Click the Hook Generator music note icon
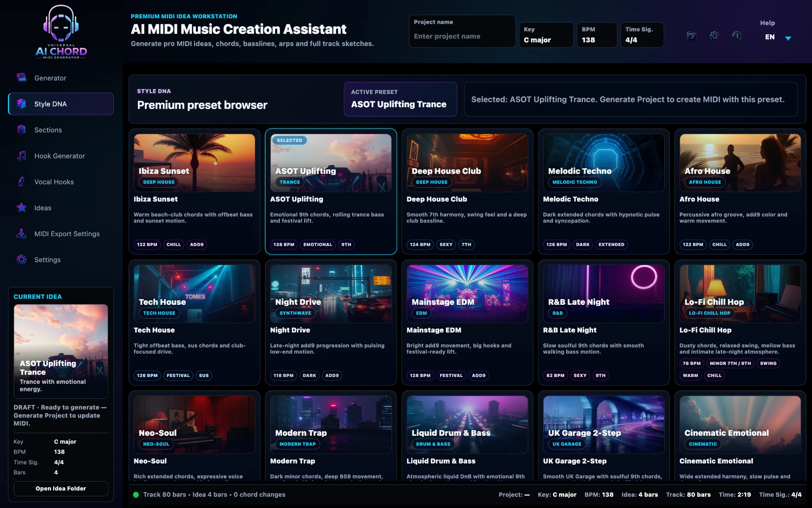Screen dimensions: 812x508 [21, 156]
